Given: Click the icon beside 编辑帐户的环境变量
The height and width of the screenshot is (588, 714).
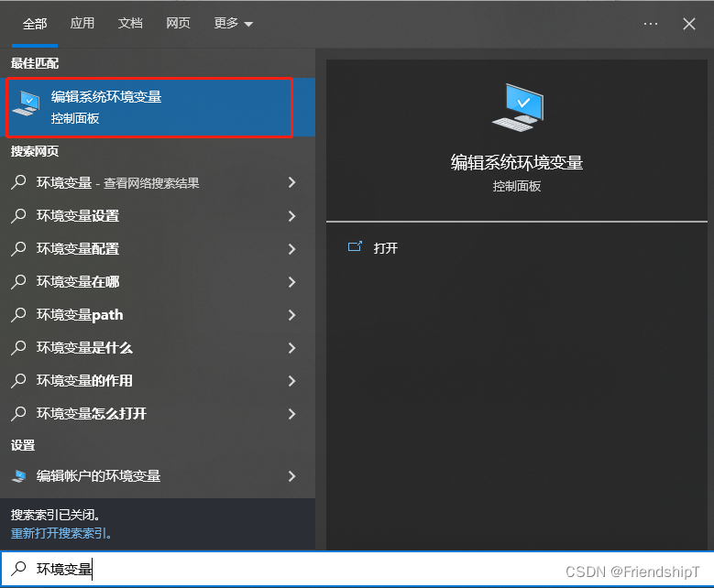Looking at the screenshot, I should (x=18, y=476).
